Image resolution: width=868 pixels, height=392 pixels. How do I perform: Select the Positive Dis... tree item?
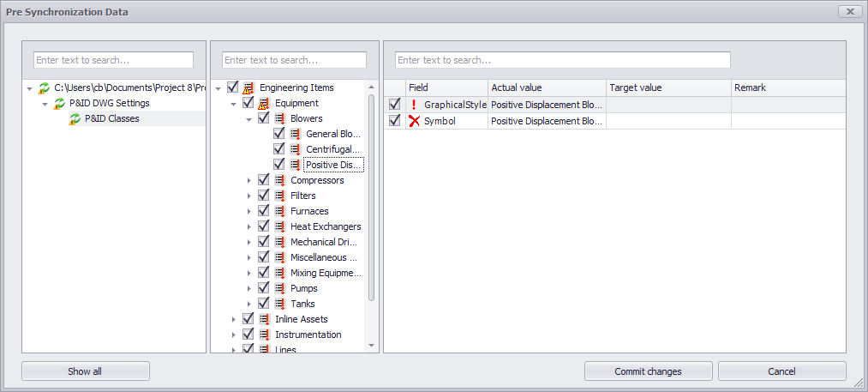tap(334, 165)
